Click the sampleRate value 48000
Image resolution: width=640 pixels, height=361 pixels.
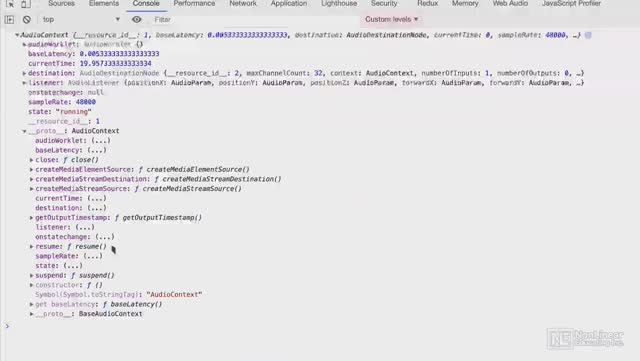pos(86,102)
